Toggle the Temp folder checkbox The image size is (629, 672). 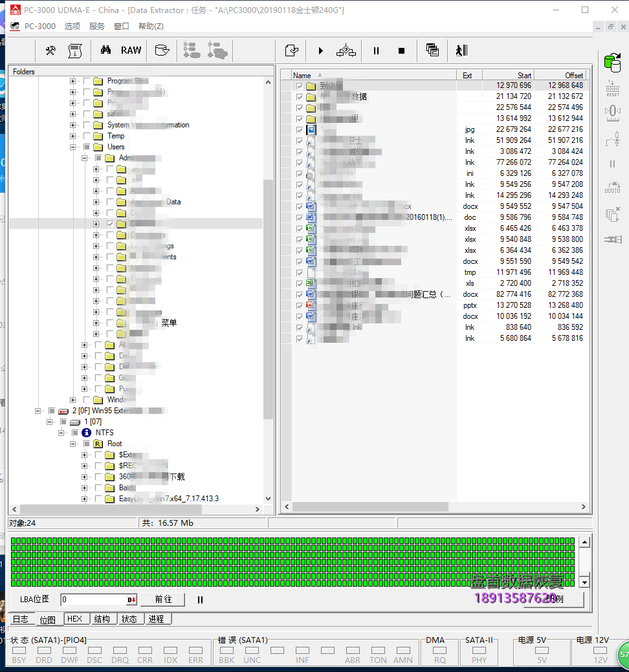[87, 136]
